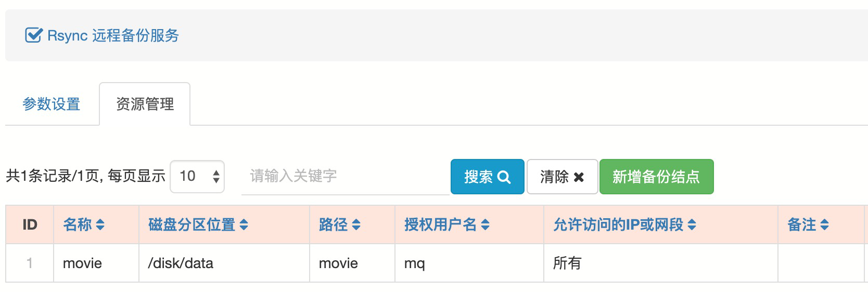
Task: Click the checkbox icon beside Rsync title
Action: click(x=33, y=35)
